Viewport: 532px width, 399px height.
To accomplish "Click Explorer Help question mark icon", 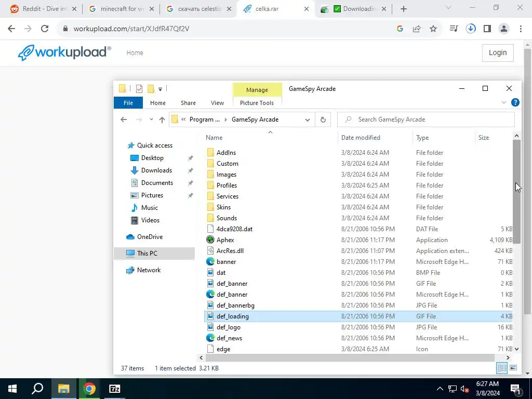I will 515,102.
